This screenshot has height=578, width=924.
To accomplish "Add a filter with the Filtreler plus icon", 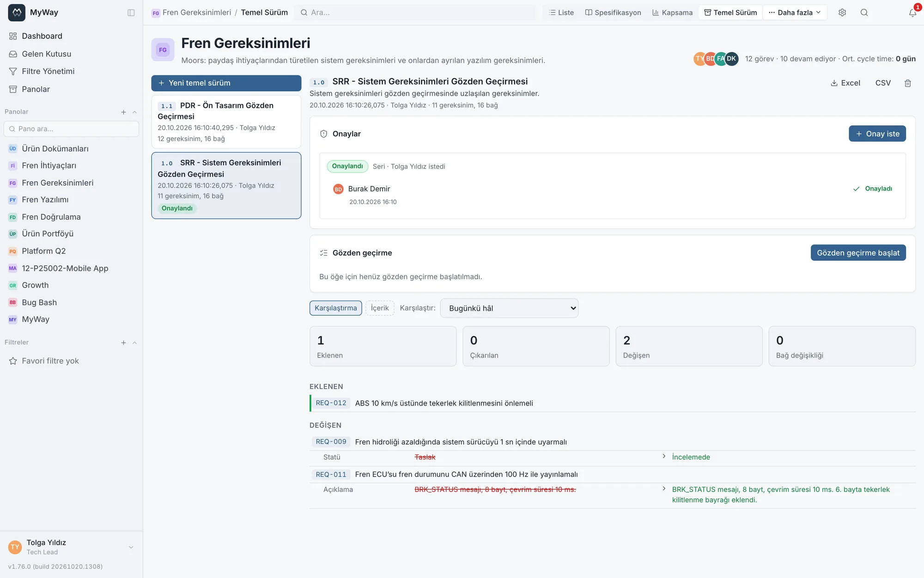I will click(123, 343).
